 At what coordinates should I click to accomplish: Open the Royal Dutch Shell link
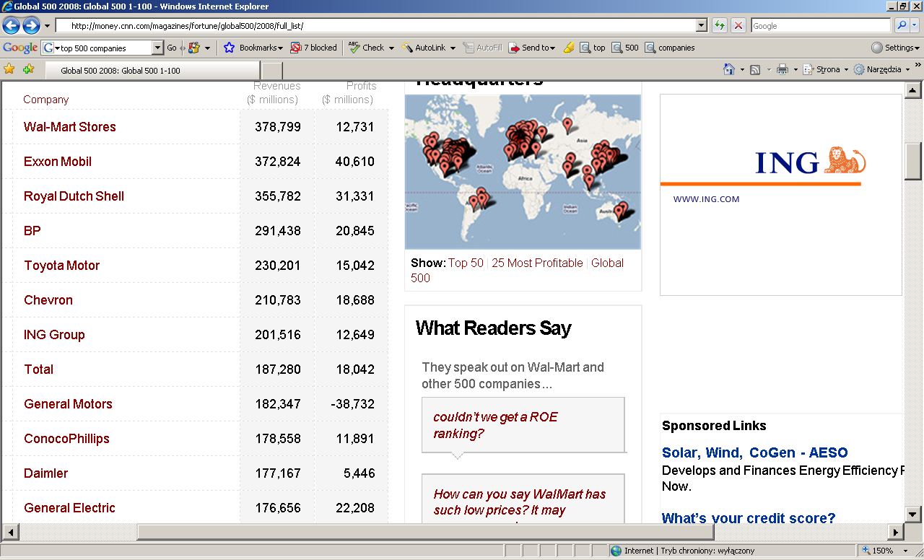pyautogui.click(x=74, y=196)
